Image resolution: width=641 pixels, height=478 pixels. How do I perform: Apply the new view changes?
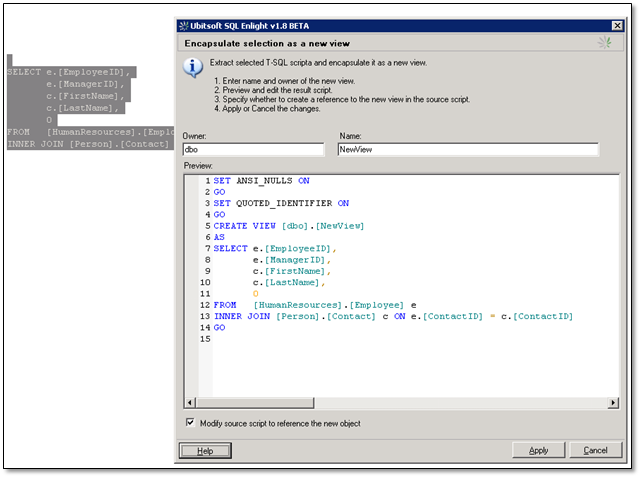click(x=538, y=450)
